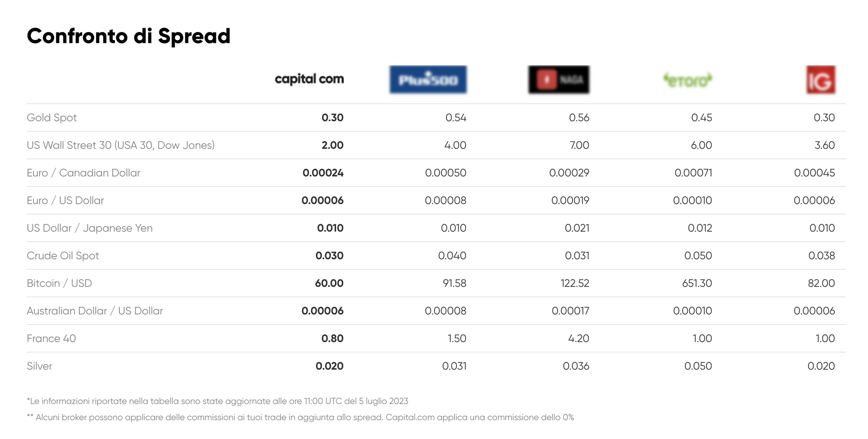Screen dimensions: 868x439
Task: Select the France 40 row label
Action: (x=51, y=339)
